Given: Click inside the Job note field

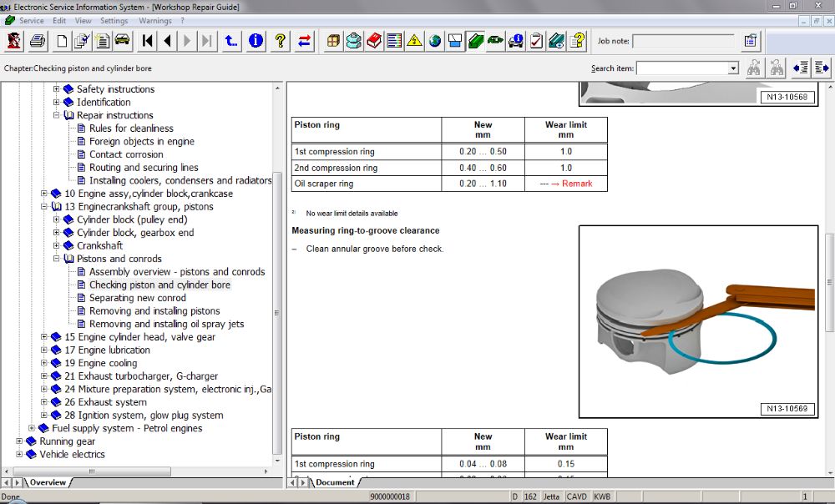Looking at the screenshot, I should pyautogui.click(x=684, y=41).
